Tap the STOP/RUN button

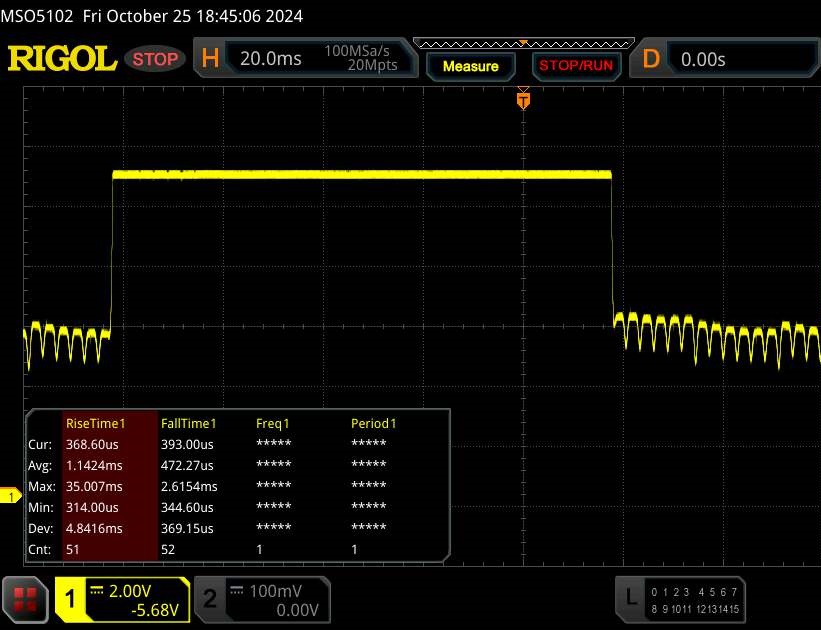click(x=575, y=65)
